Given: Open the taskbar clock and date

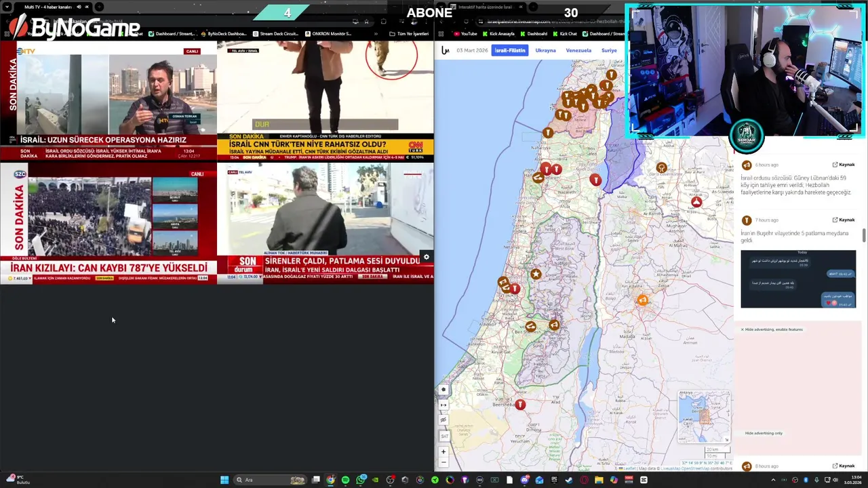Looking at the screenshot, I should (x=852, y=480).
